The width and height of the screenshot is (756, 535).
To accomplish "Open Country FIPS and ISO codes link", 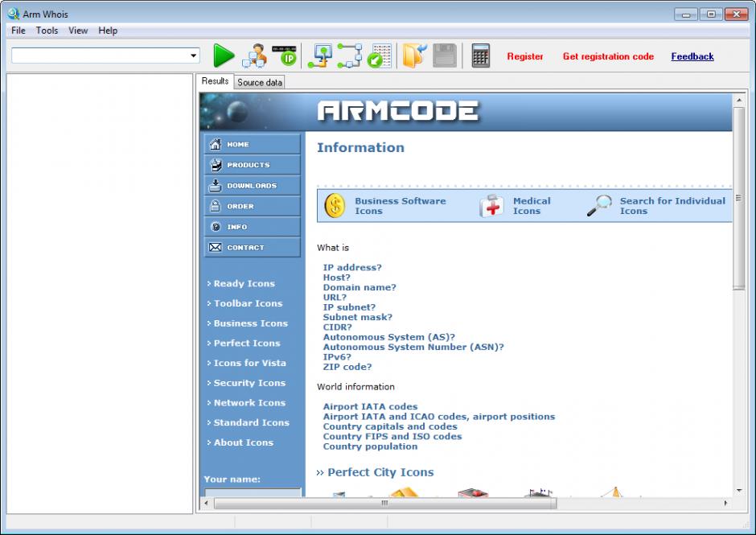I will point(392,437).
